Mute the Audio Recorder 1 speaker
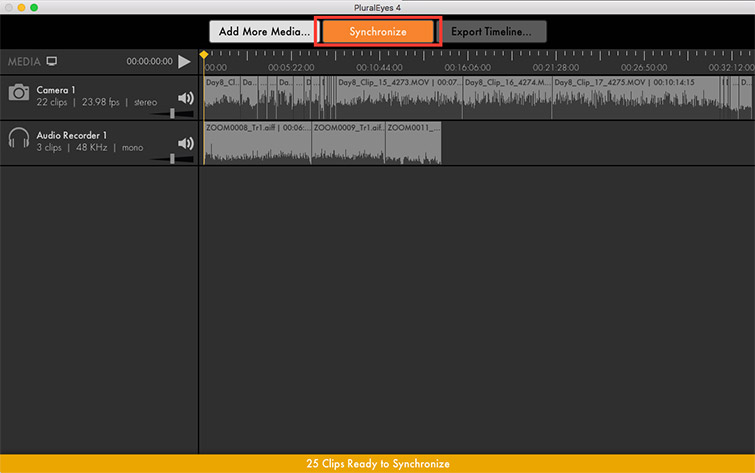Viewport: 755px width, 473px height. [x=185, y=143]
